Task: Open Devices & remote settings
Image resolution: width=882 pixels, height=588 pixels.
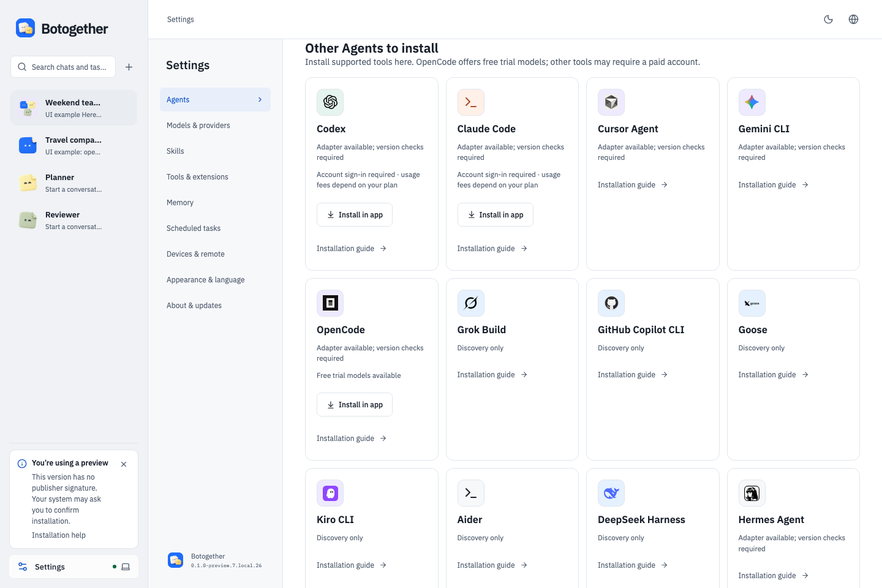Action: tap(215, 254)
